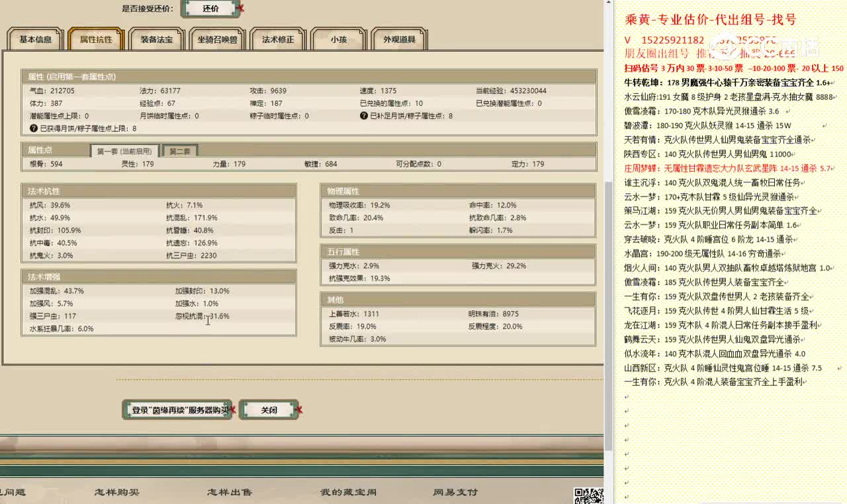Click the 加强混乱: 43.7% entry
This screenshot has width=847, height=504.
[56, 291]
